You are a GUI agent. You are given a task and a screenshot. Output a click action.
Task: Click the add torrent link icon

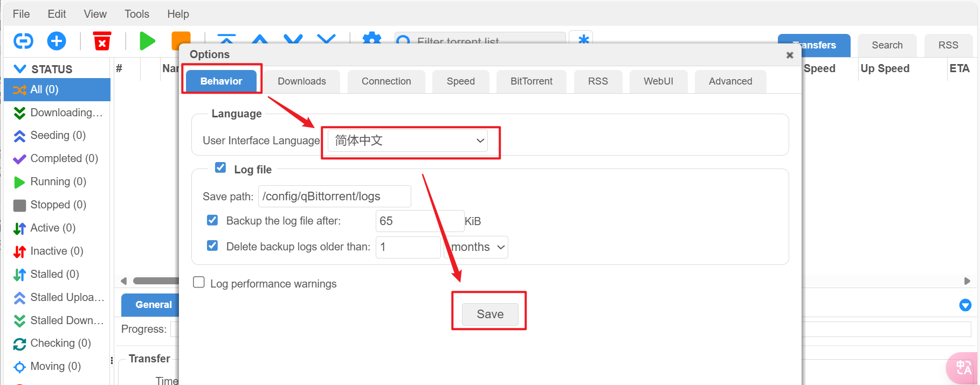[23, 41]
